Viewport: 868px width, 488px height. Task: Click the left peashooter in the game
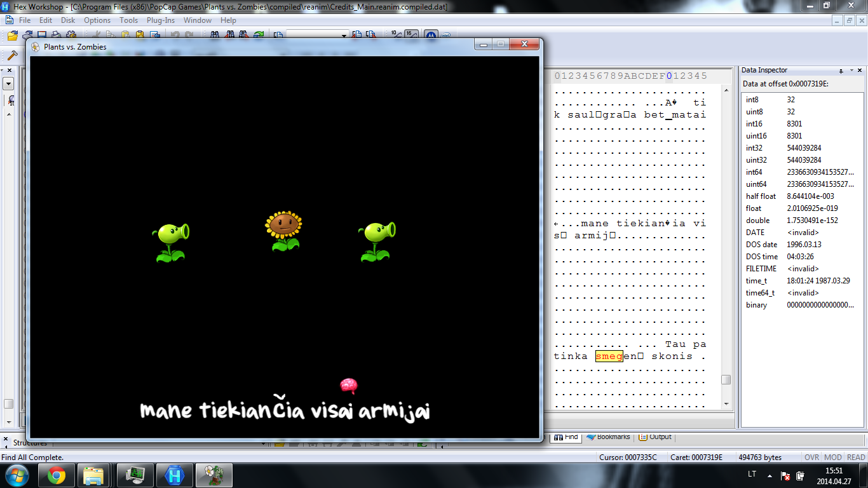tap(171, 243)
